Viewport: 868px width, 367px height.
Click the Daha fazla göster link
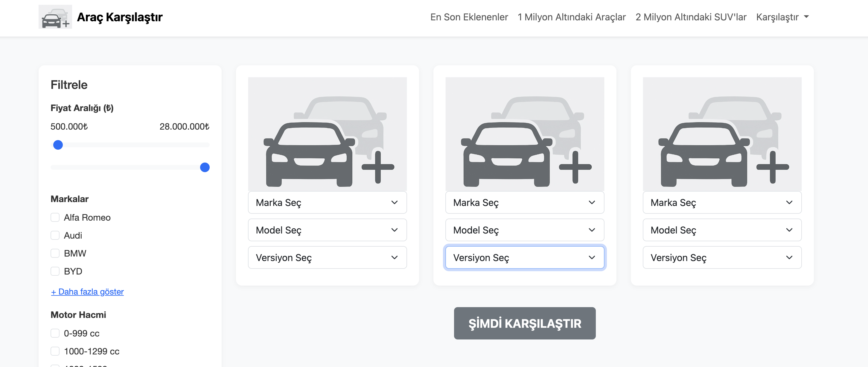click(87, 292)
